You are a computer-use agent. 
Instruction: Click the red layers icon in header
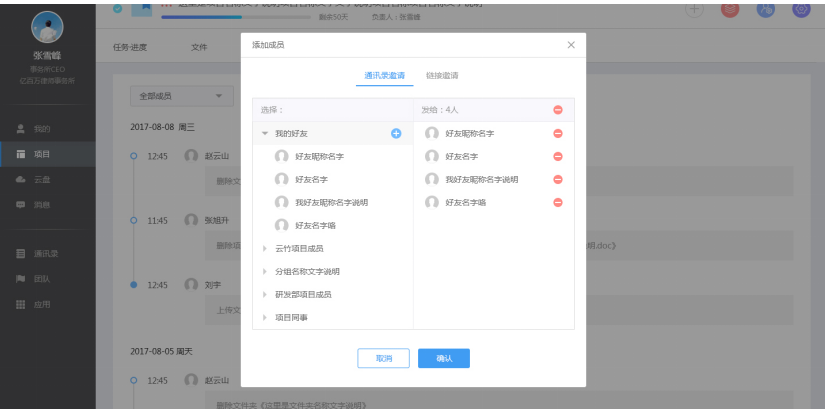(x=730, y=9)
